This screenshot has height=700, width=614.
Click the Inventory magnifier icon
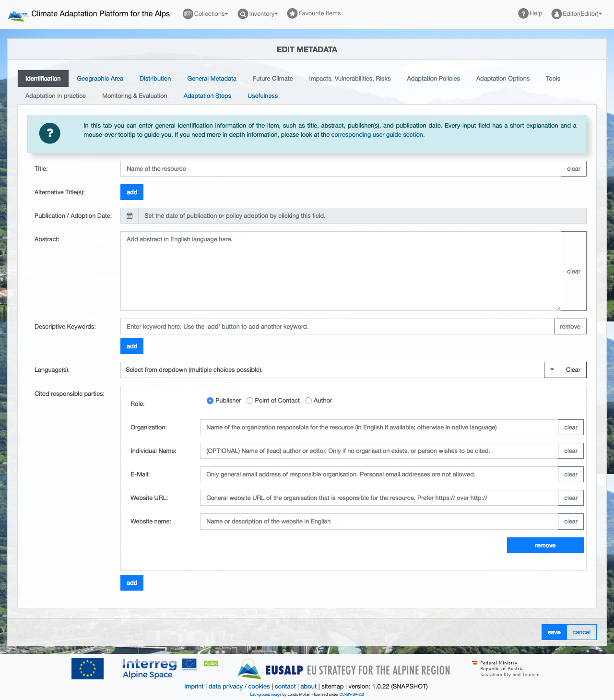(243, 14)
